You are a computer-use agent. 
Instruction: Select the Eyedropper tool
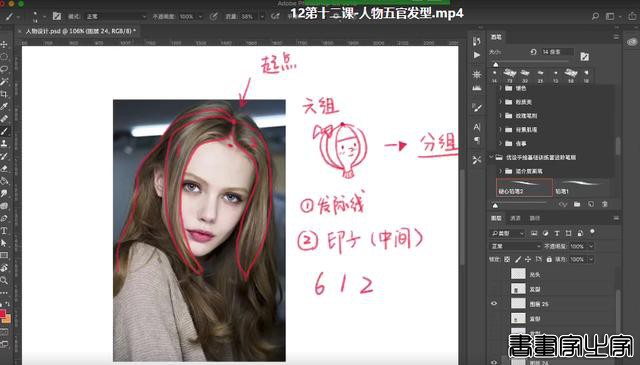coord(4,107)
